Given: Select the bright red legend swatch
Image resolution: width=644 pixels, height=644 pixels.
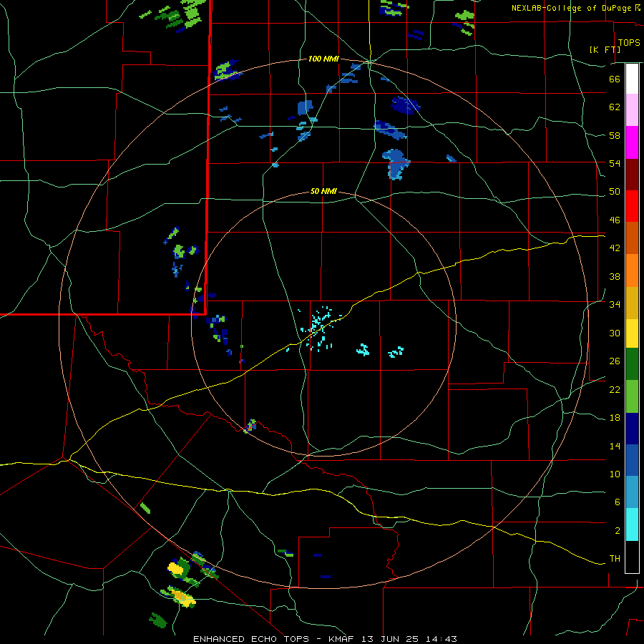Looking at the screenshot, I should 632,206.
